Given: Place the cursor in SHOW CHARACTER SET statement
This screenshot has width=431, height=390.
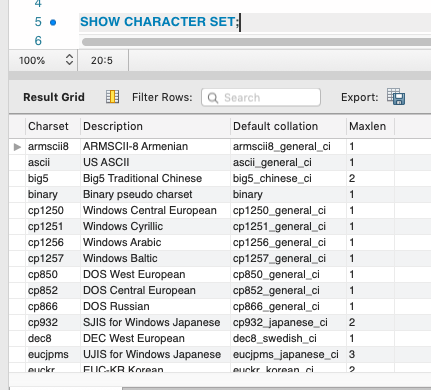Looking at the screenshot, I should [160, 22].
